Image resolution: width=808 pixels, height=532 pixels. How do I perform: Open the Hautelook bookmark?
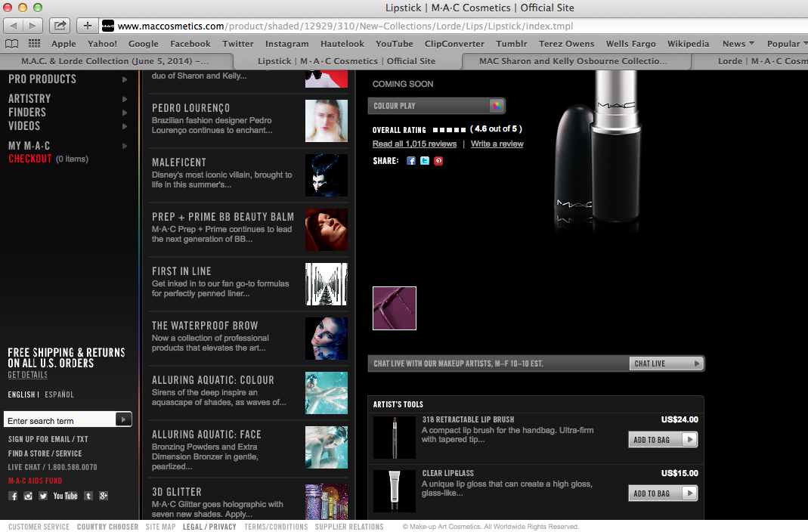click(x=342, y=44)
